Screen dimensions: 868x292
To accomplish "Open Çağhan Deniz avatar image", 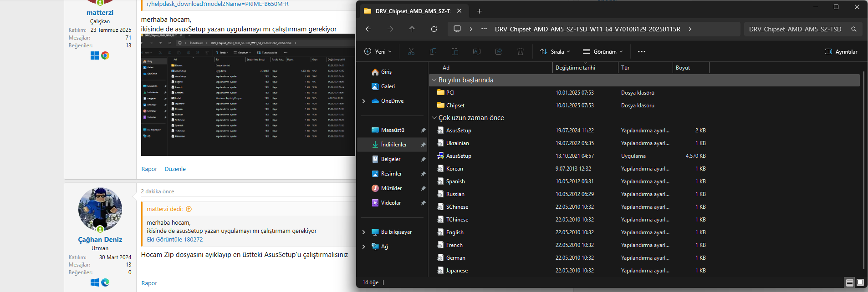I will 100,210.
